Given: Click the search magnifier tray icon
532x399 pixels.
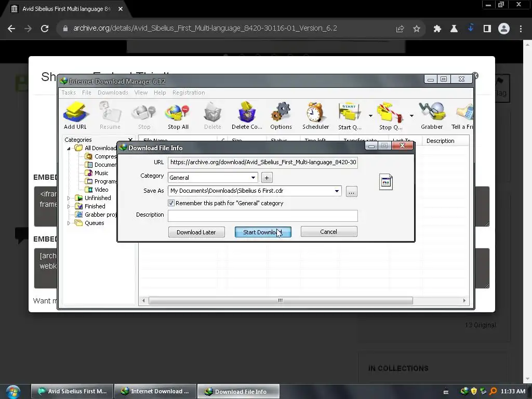Looking at the screenshot, I should (493, 391).
